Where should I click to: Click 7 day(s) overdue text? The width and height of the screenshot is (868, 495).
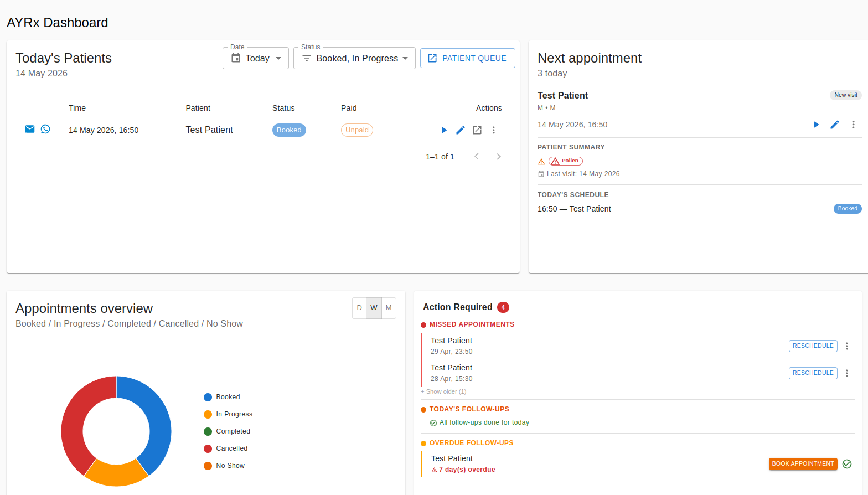(x=467, y=470)
